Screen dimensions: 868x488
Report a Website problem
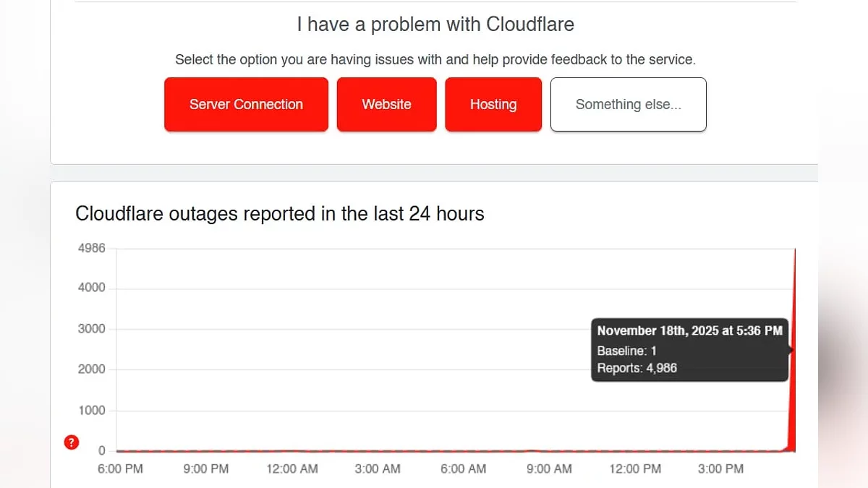(386, 105)
